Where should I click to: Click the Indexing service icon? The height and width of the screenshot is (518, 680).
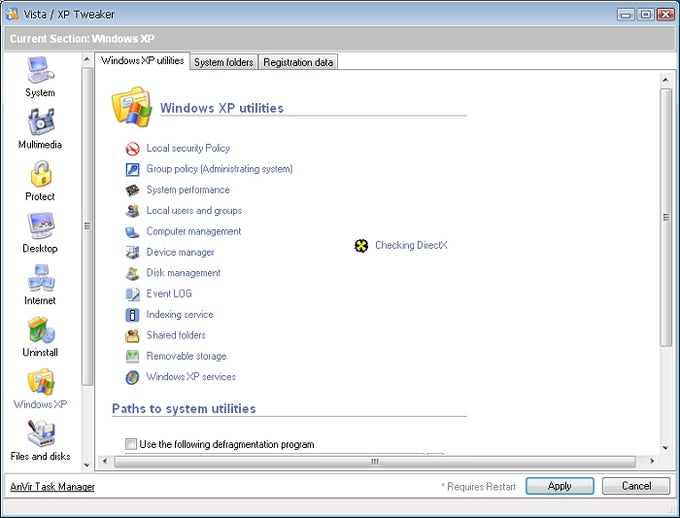pos(132,315)
